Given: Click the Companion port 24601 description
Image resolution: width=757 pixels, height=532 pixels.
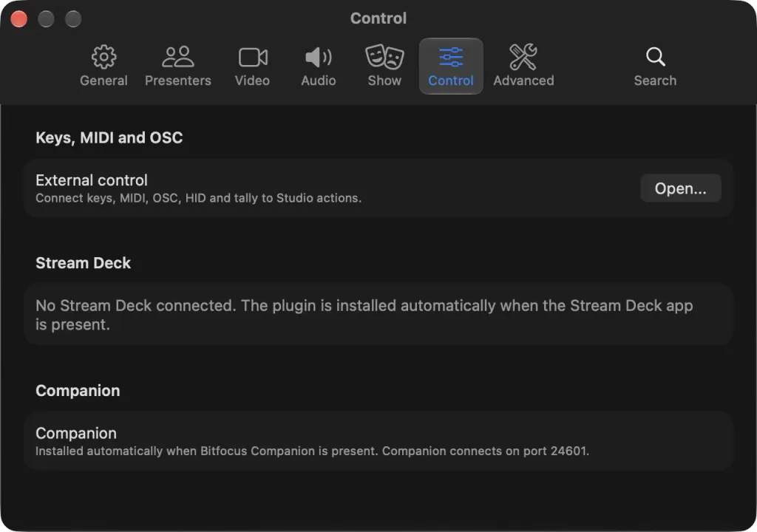Looking at the screenshot, I should point(313,451).
